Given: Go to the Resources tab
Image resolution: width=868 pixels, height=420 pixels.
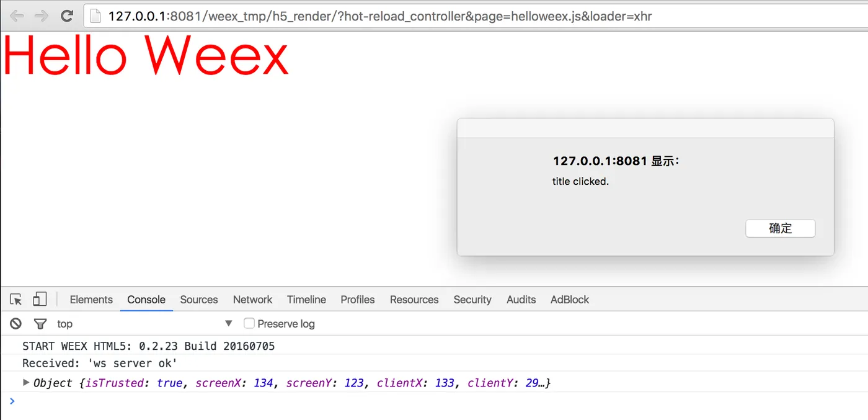Looking at the screenshot, I should click(414, 300).
